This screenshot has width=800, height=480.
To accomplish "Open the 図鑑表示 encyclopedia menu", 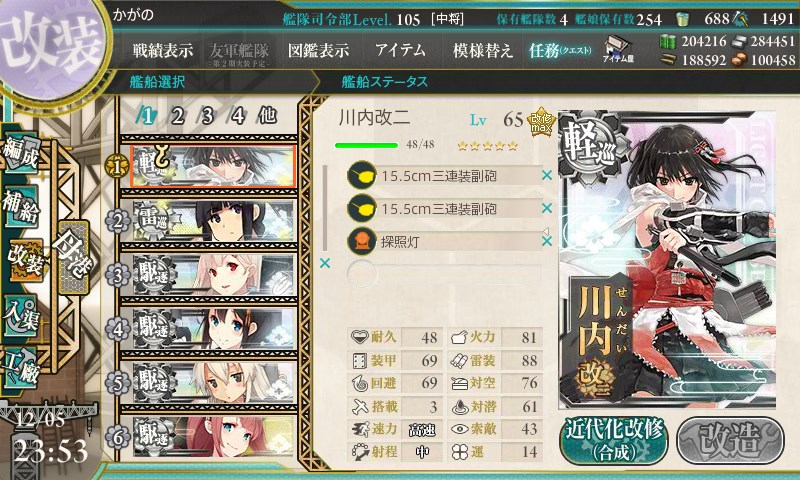I will click(318, 50).
